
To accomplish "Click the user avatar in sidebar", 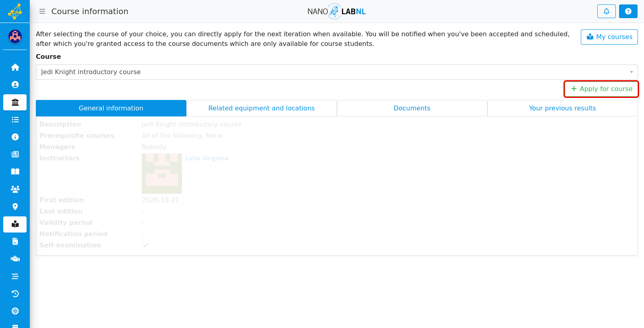I will pyautogui.click(x=15, y=37).
